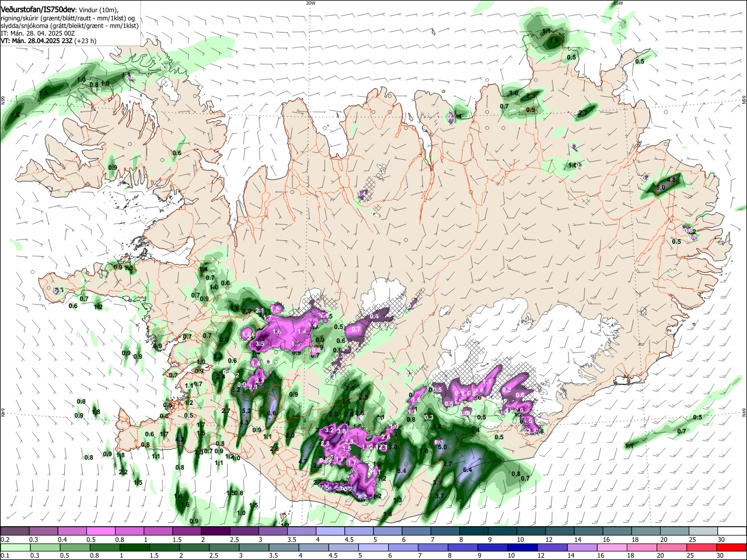This screenshot has width=747, height=560.
Task: Click the navy blue 10 rain legend swatch
Action: 523,547
